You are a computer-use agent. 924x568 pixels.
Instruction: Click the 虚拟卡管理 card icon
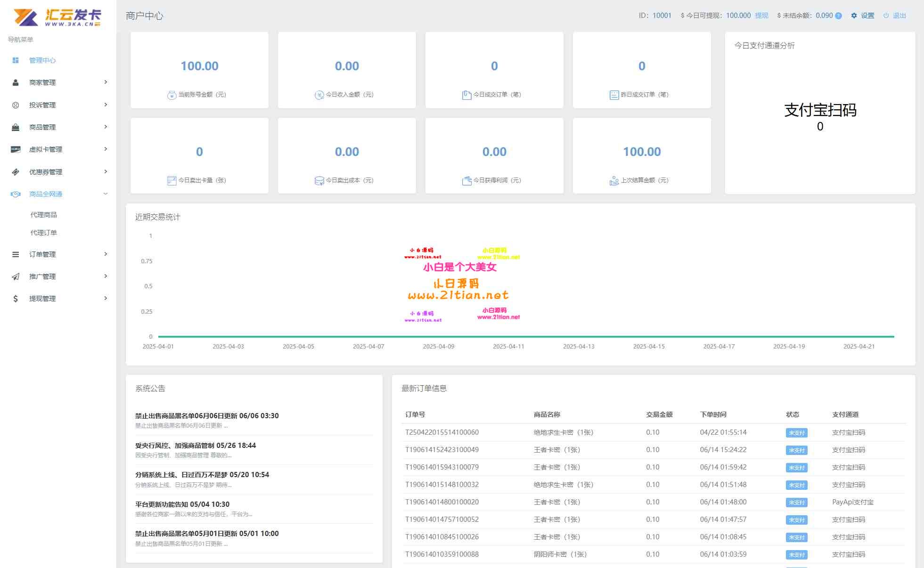coord(16,149)
